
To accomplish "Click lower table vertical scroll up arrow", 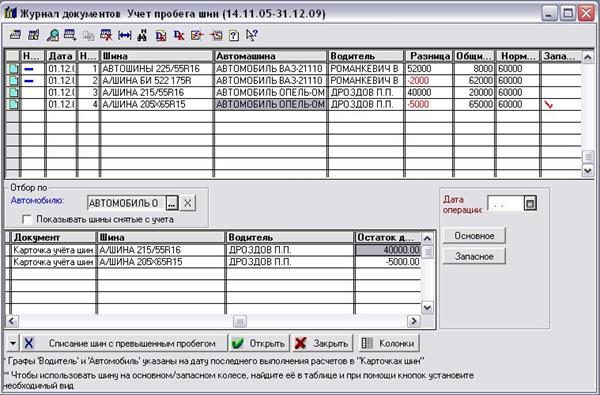I will click(427, 238).
